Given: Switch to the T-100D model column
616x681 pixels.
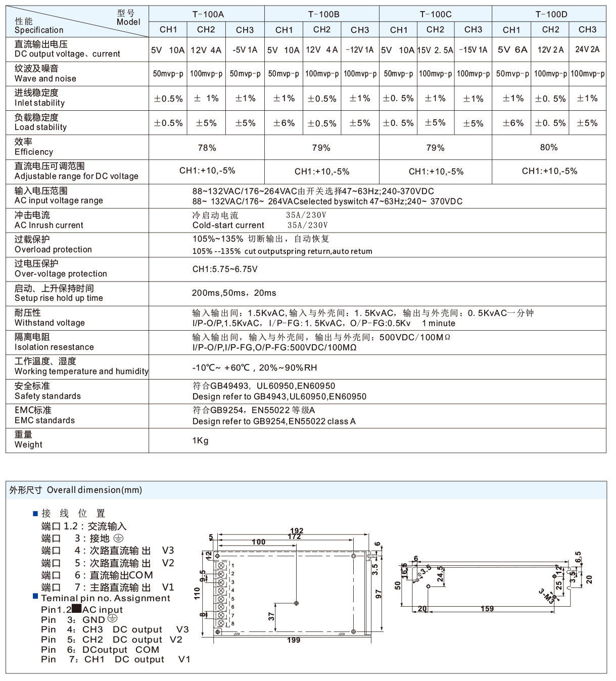Looking at the screenshot, I should pyautogui.click(x=549, y=13).
